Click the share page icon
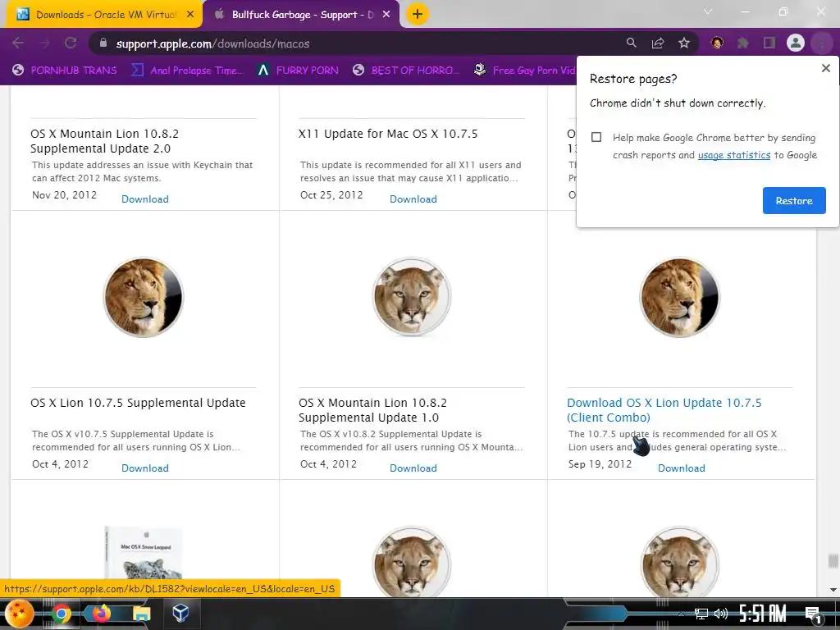This screenshot has width=840, height=630. [x=658, y=43]
